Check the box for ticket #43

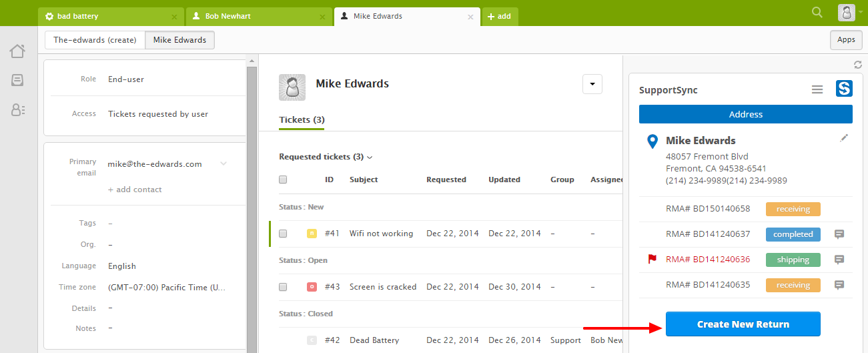point(283,287)
